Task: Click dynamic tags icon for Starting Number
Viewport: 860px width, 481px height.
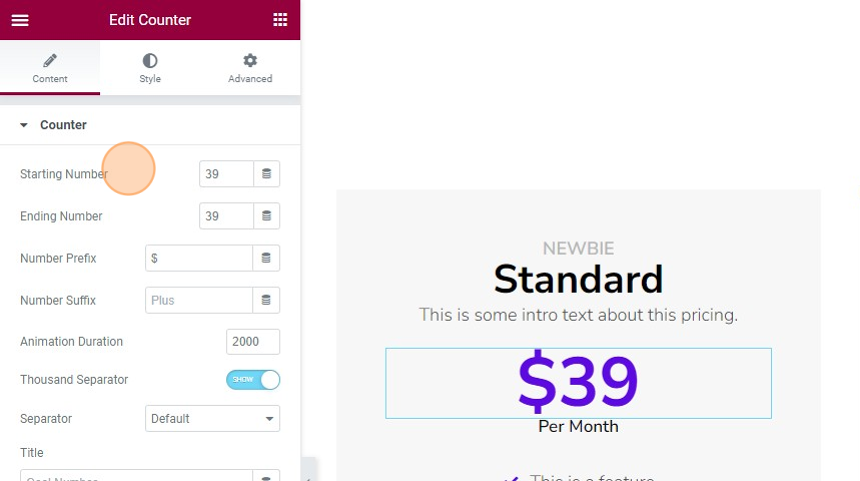Action: tap(267, 174)
